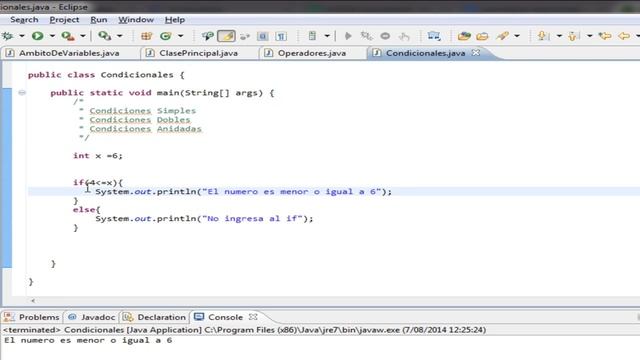Click the clipboard-style toolbar icon
The image size is (640, 360).
click(312, 36)
